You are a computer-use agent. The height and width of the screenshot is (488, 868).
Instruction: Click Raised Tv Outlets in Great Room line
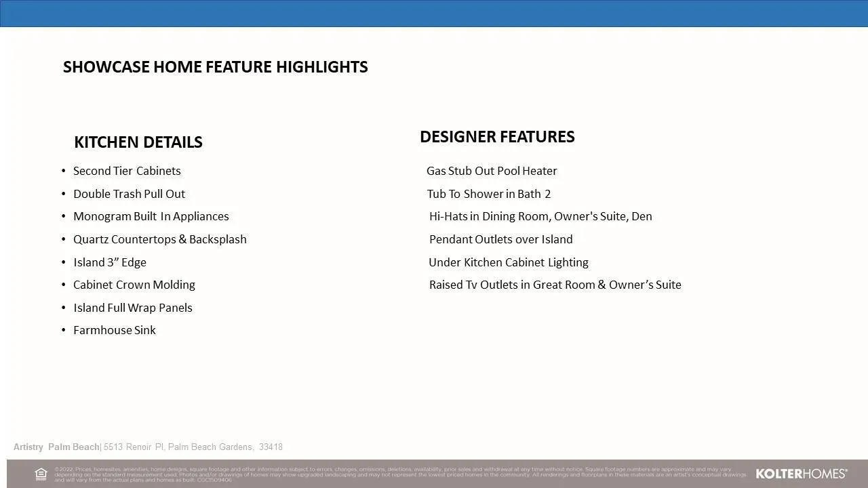tap(555, 285)
